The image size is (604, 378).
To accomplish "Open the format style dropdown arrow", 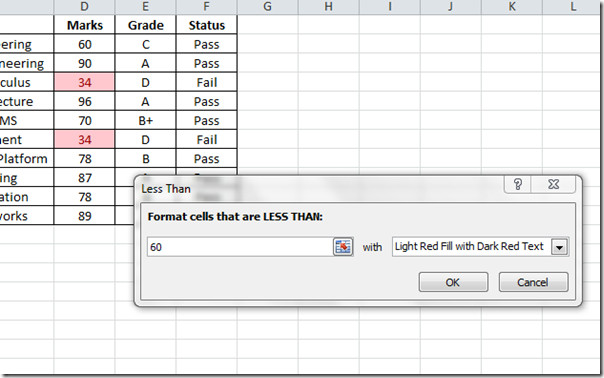I will pyautogui.click(x=559, y=247).
